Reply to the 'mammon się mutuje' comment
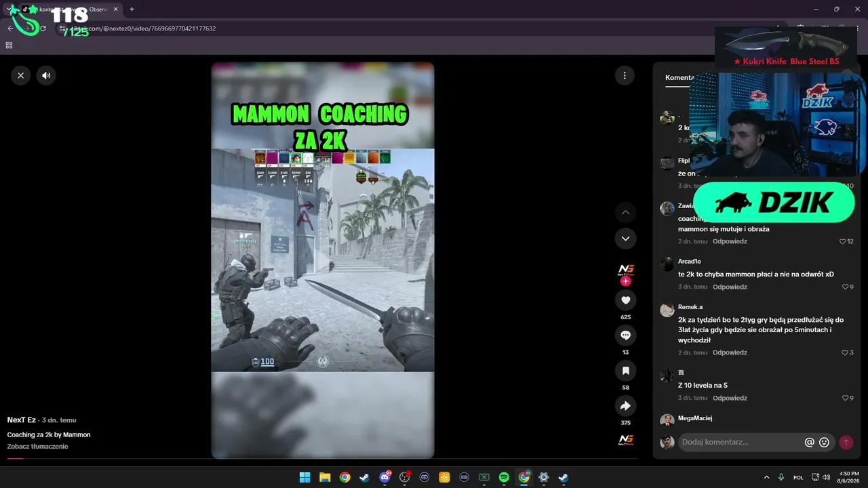 click(x=730, y=241)
